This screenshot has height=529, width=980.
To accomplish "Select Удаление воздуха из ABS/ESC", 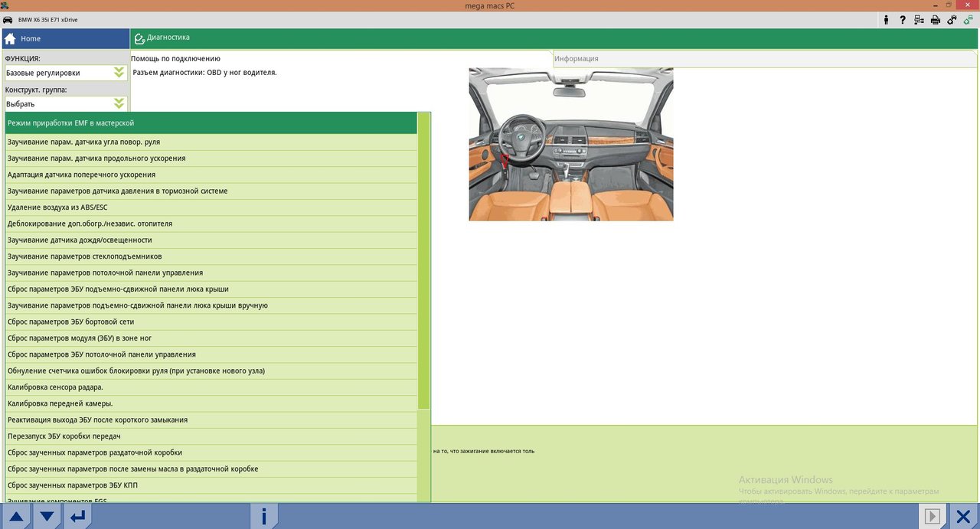I will [211, 207].
